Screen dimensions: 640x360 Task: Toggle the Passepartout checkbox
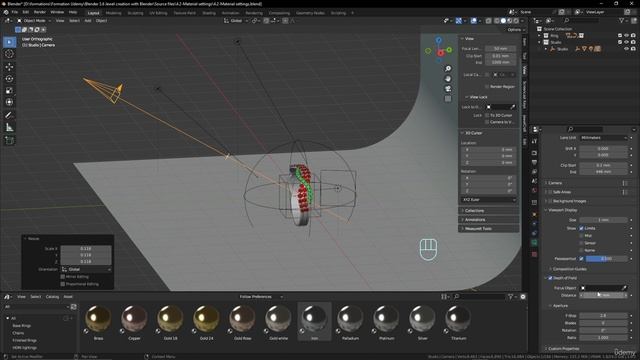coord(581,259)
